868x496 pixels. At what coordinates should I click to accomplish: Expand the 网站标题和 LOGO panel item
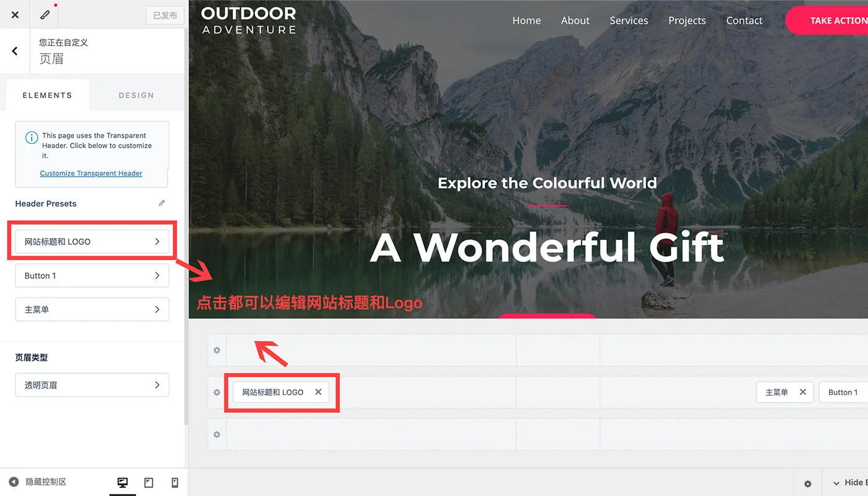click(92, 242)
